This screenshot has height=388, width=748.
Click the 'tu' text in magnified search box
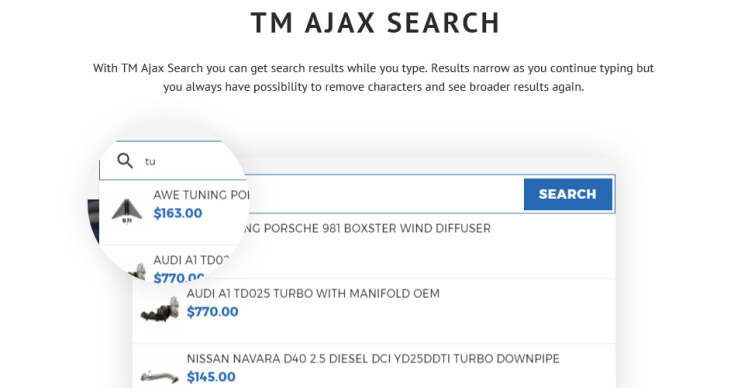pos(150,161)
